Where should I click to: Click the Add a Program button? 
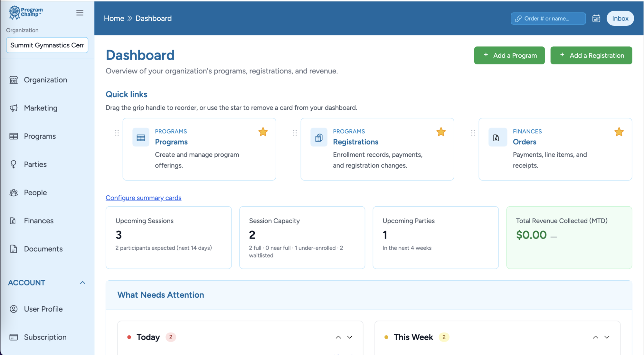509,55
